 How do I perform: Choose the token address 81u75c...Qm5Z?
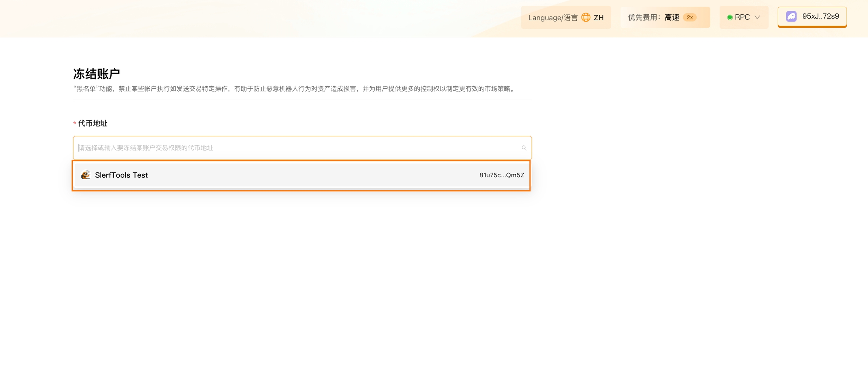(501, 175)
